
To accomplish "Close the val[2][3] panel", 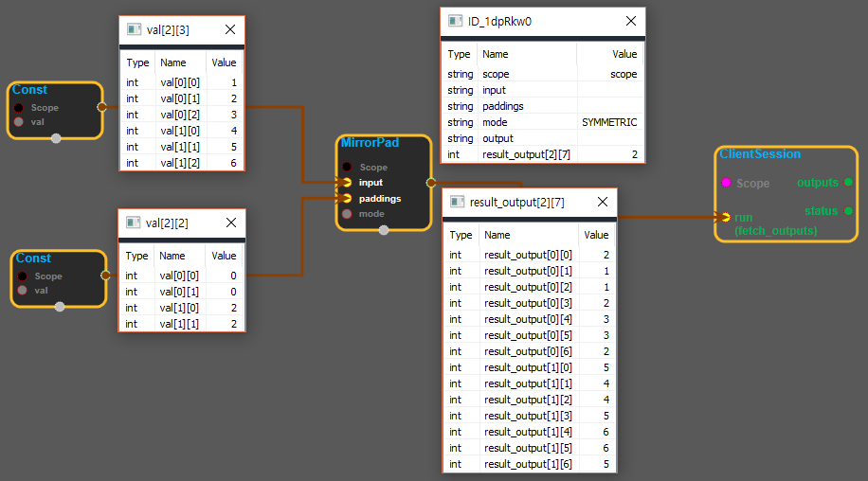I will pos(229,29).
